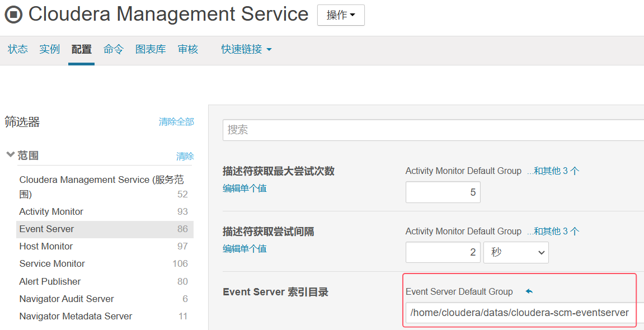Open the 秒 time unit dropdown
This screenshot has height=330, width=644.
click(515, 252)
